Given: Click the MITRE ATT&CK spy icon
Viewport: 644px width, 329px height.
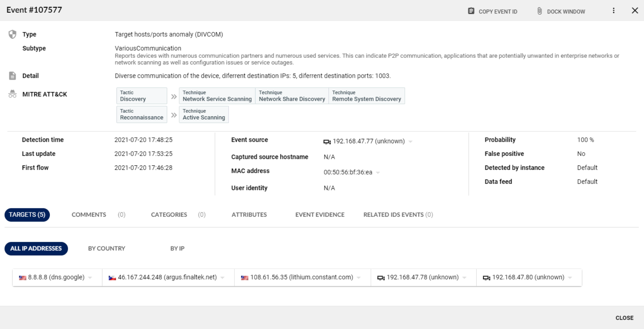Looking at the screenshot, I should tap(12, 94).
